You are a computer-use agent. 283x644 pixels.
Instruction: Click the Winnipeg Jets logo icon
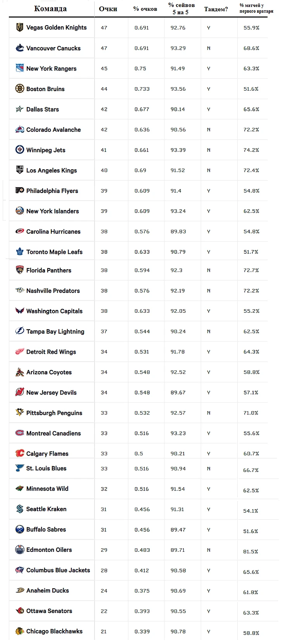20,150
